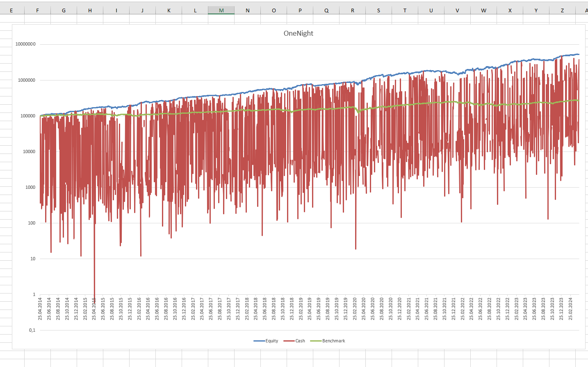Select column W header
Image resolution: width=588 pixels, height=367 pixels.
coord(483,10)
